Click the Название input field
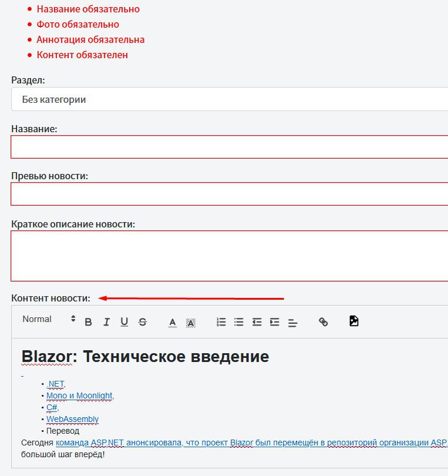The image size is (448, 476). pyautogui.click(x=230, y=147)
